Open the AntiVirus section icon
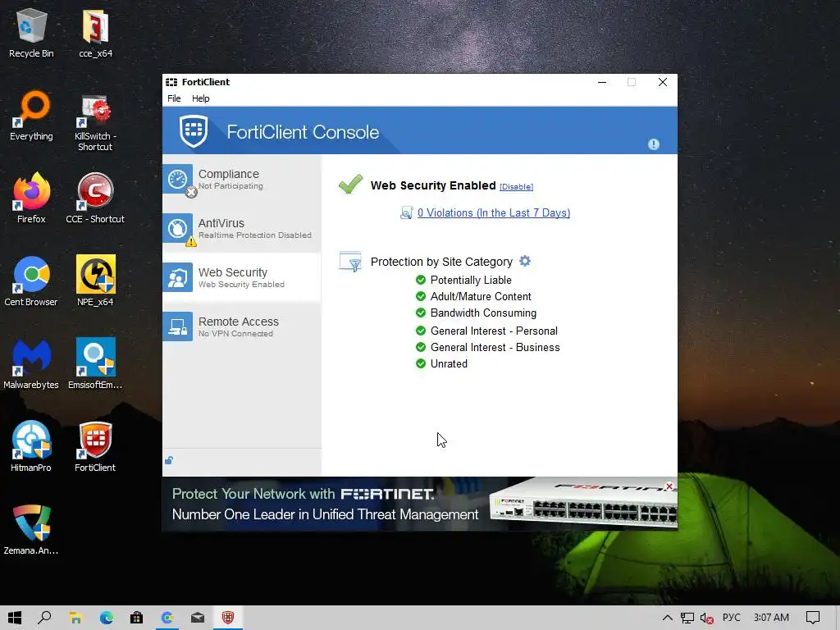 click(x=178, y=228)
